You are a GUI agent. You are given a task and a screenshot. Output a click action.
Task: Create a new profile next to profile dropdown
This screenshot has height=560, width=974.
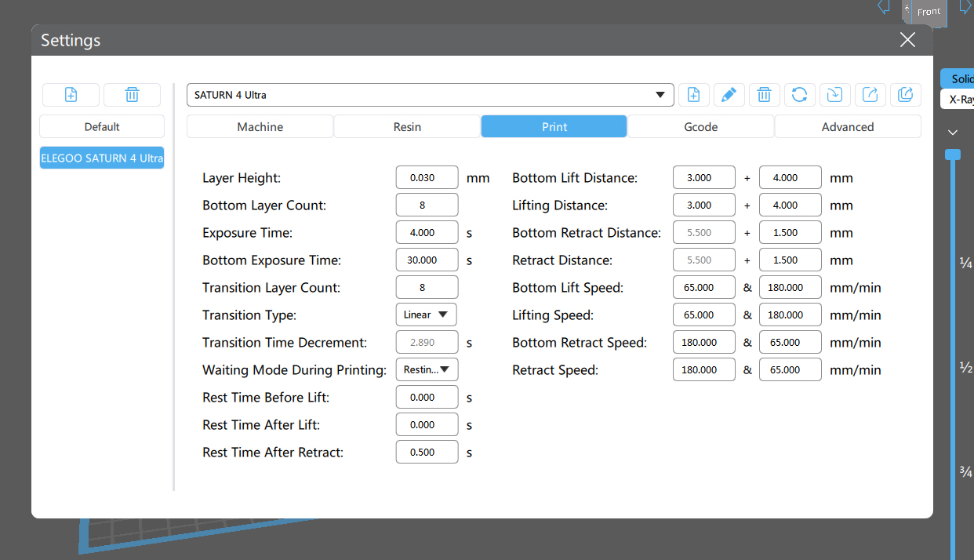tap(693, 95)
